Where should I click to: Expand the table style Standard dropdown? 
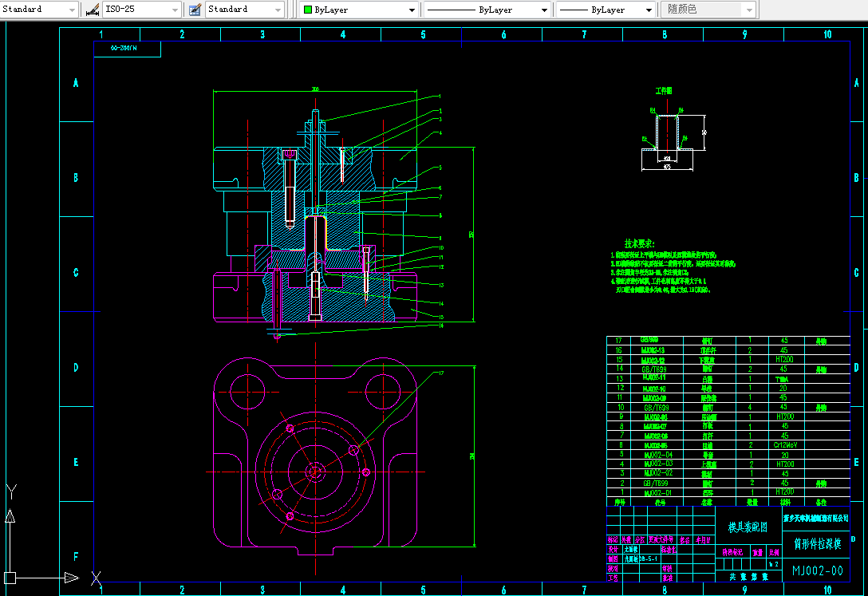[x=278, y=10]
